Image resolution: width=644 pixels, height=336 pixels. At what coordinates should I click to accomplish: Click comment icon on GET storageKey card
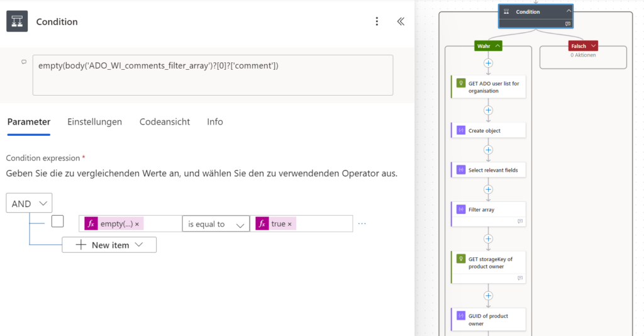click(520, 278)
